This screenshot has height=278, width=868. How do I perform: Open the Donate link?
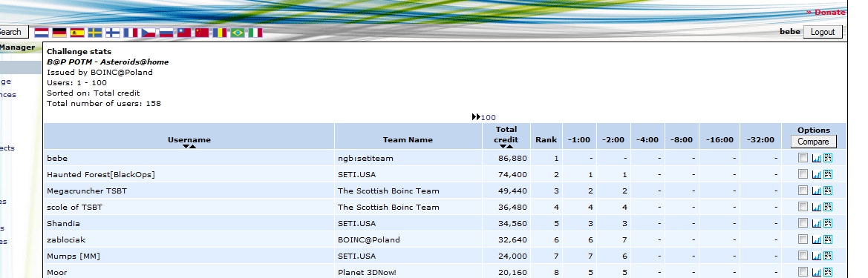click(826, 12)
